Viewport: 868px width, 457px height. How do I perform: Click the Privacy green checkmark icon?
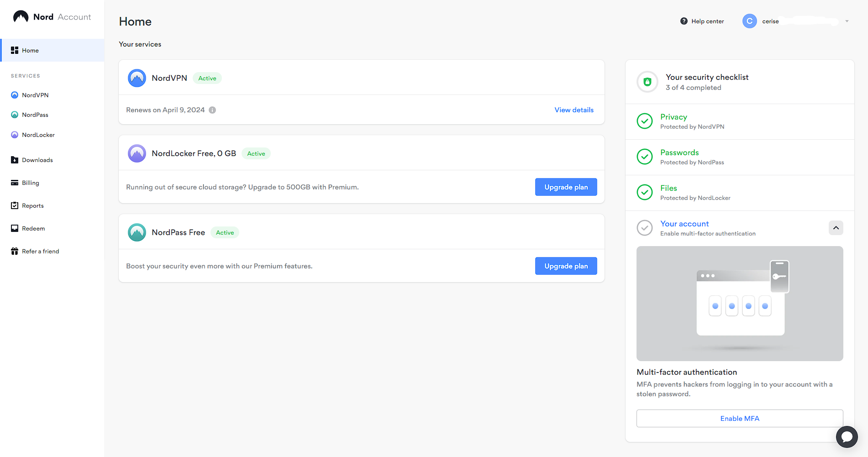[x=645, y=121]
